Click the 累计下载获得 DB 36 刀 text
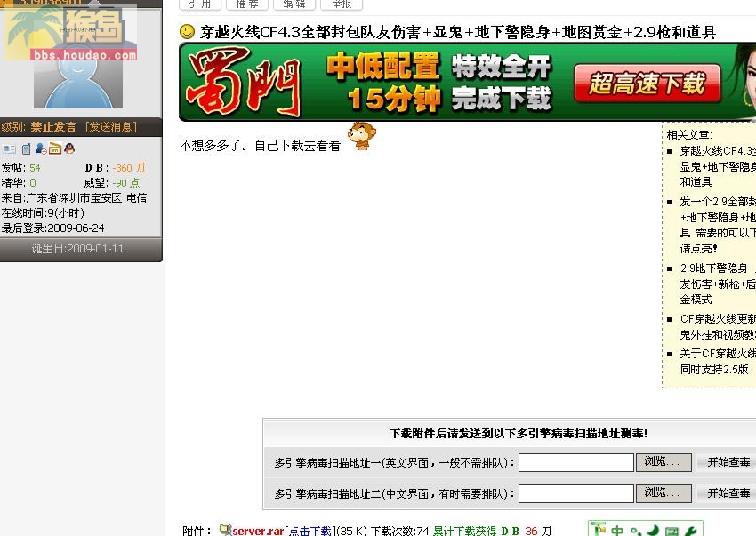Image resolution: width=756 pixels, height=536 pixels. (x=492, y=531)
